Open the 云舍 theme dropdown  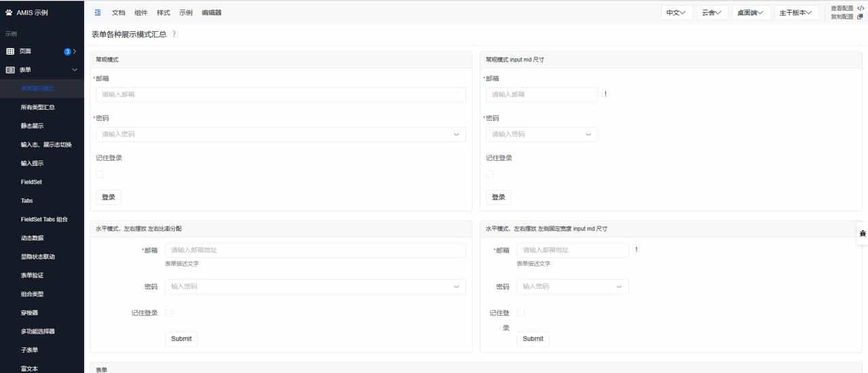click(x=712, y=12)
